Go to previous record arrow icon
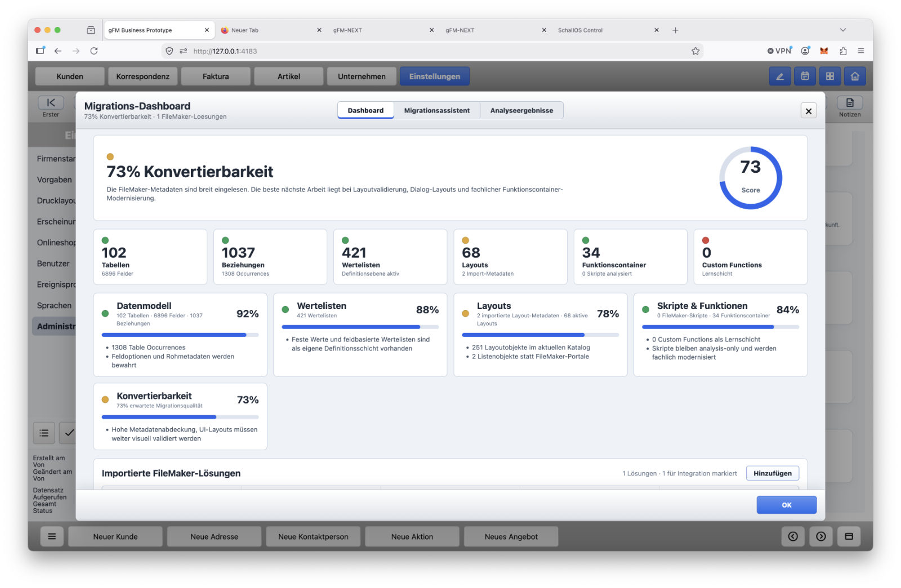This screenshot has height=588, width=901. (792, 537)
